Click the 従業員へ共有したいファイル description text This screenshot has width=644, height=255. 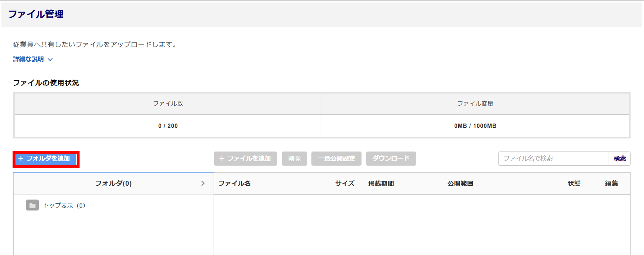pos(95,44)
